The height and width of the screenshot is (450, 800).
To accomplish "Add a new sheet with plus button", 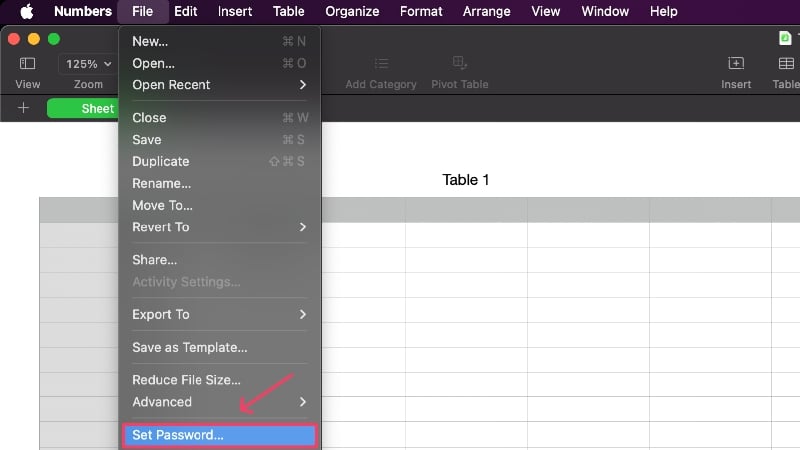I will point(23,108).
